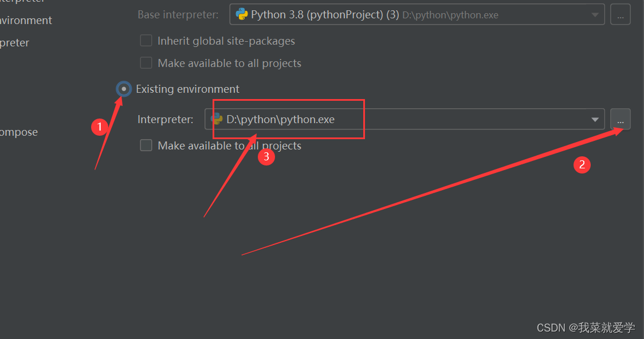
Task: Check Make available to all projects under Base interpreter
Action: pos(147,63)
